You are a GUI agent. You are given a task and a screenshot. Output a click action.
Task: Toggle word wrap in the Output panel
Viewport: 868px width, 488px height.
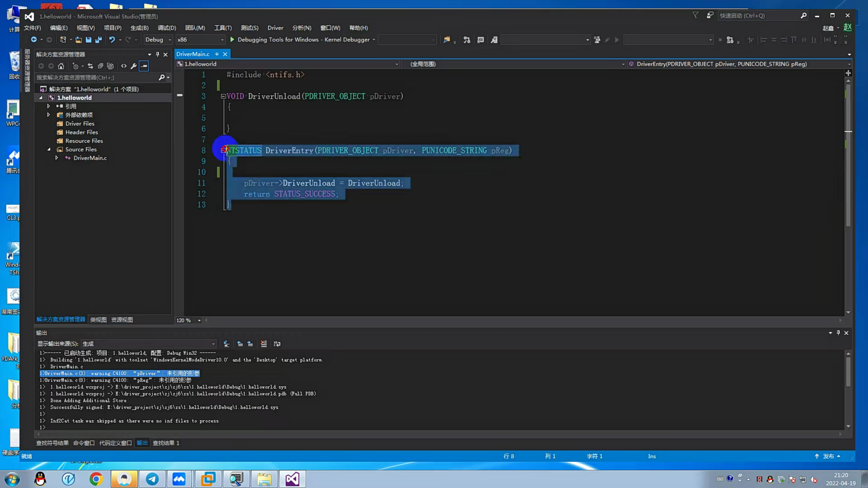(x=277, y=344)
